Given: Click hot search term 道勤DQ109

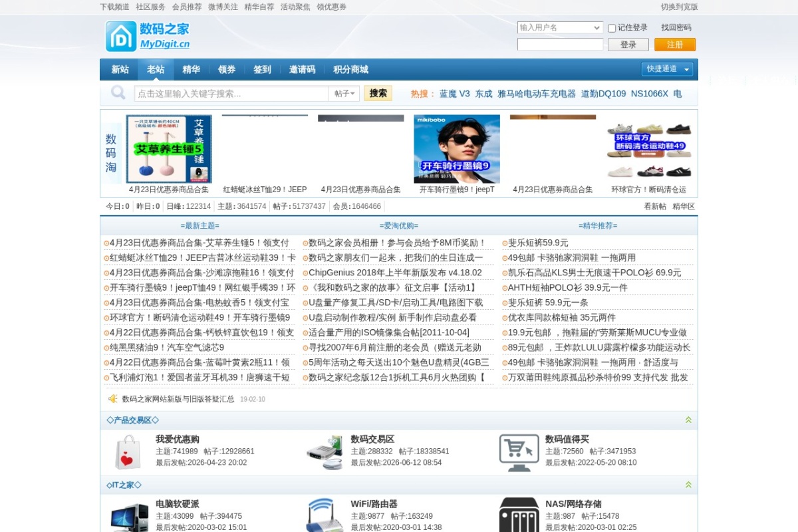Looking at the screenshot, I should (x=603, y=94).
